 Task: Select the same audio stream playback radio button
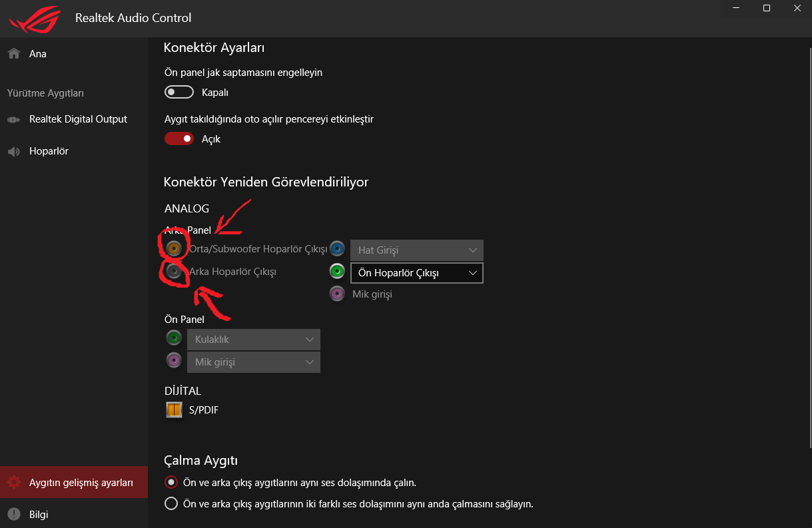point(171,482)
